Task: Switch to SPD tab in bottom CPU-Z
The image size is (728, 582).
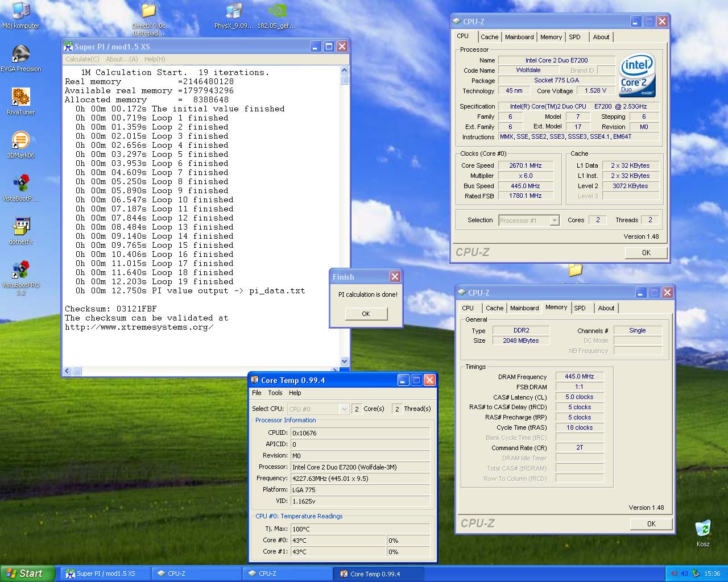Action: 580,308
